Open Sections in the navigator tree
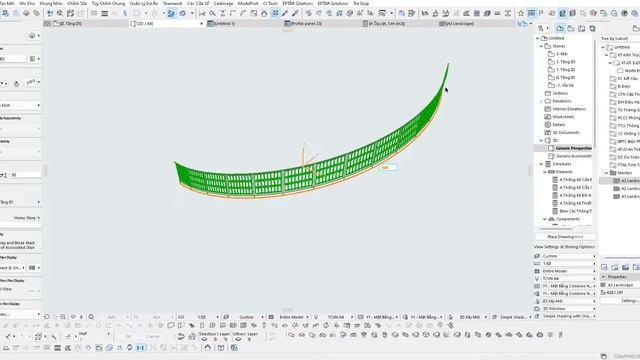The image size is (640, 360). [x=560, y=93]
